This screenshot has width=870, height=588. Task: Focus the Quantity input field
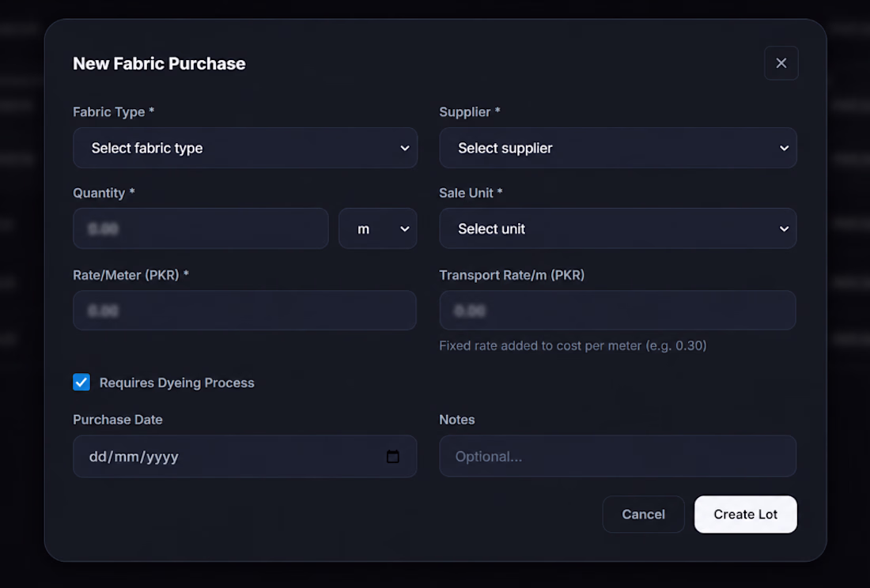tap(201, 229)
